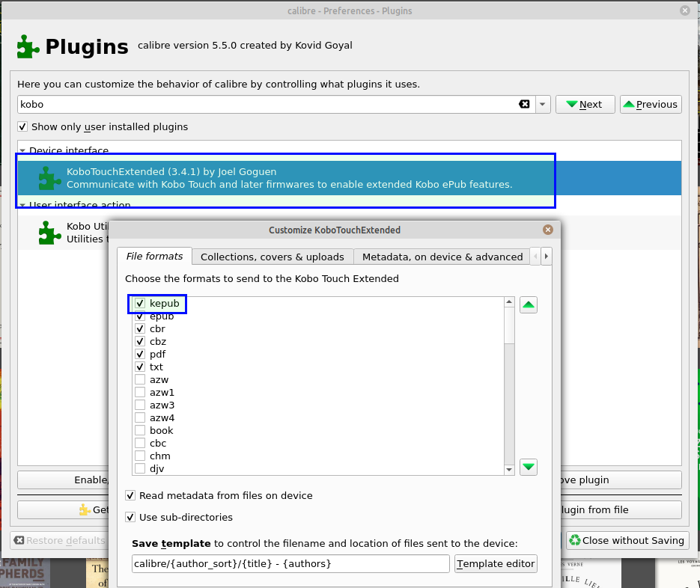Close the Preferences Plugins window
This screenshot has height=588, width=700.
pos(685,10)
